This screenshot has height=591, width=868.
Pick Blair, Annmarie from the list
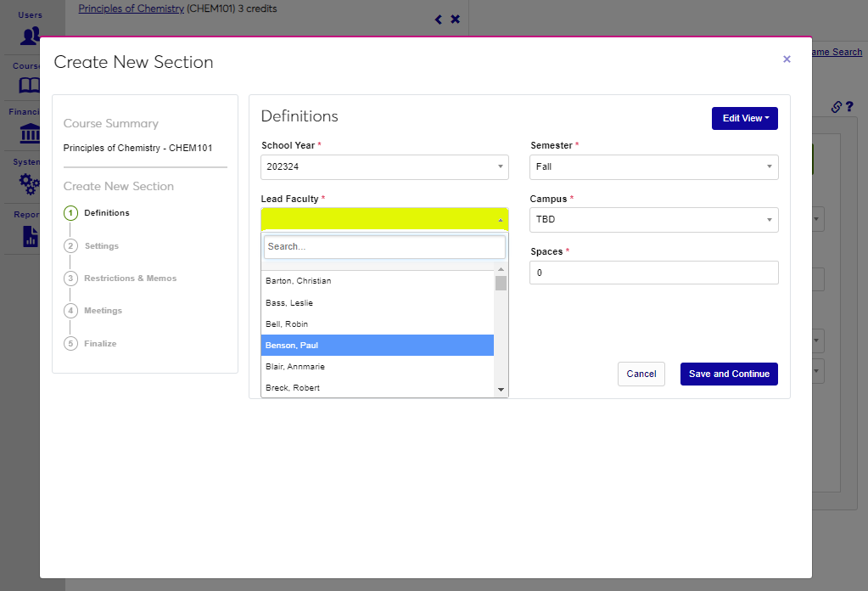pyautogui.click(x=377, y=367)
